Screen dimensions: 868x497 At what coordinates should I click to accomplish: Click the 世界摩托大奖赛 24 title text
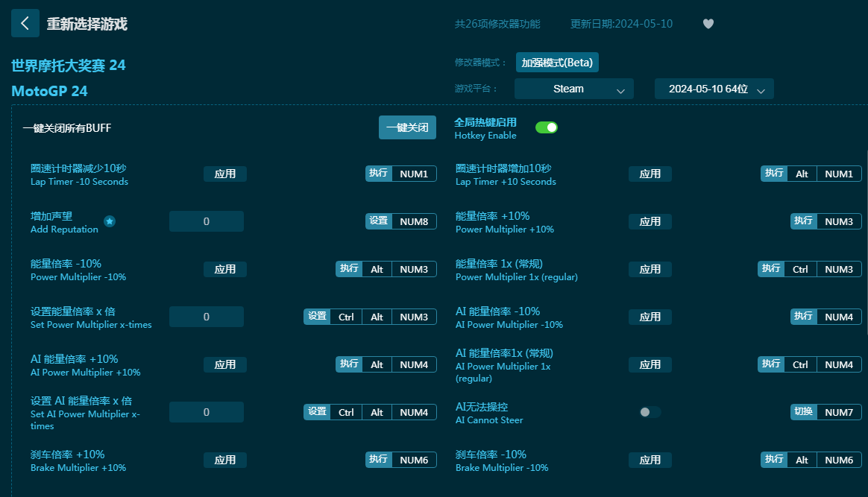point(68,66)
